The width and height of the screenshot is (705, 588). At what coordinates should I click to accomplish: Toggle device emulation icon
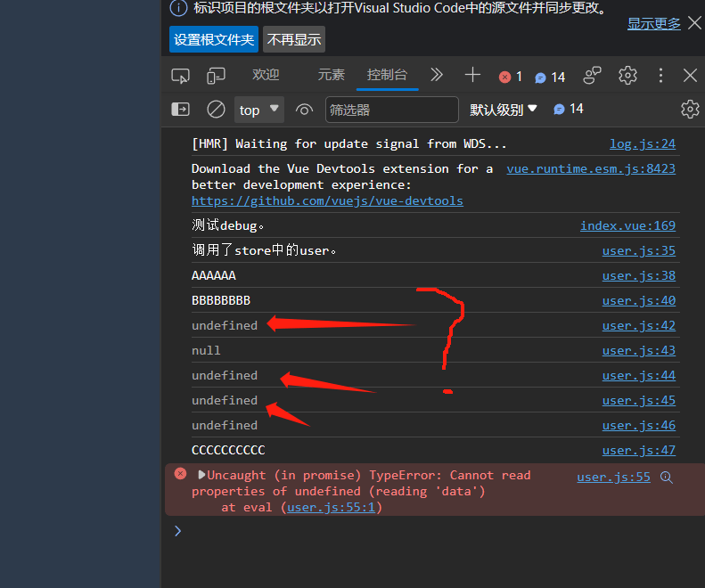tap(216, 76)
